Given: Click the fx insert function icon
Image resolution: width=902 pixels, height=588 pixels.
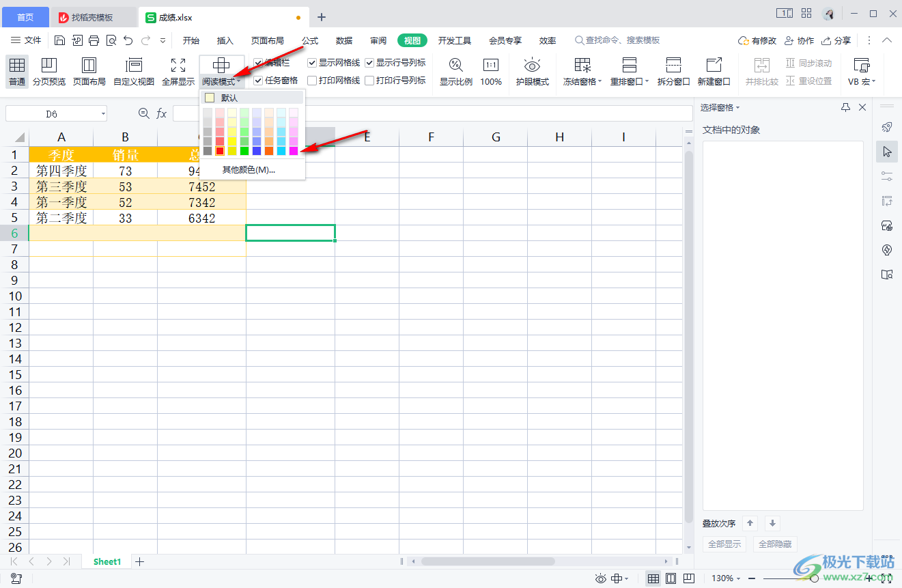Looking at the screenshot, I should tap(162, 113).
